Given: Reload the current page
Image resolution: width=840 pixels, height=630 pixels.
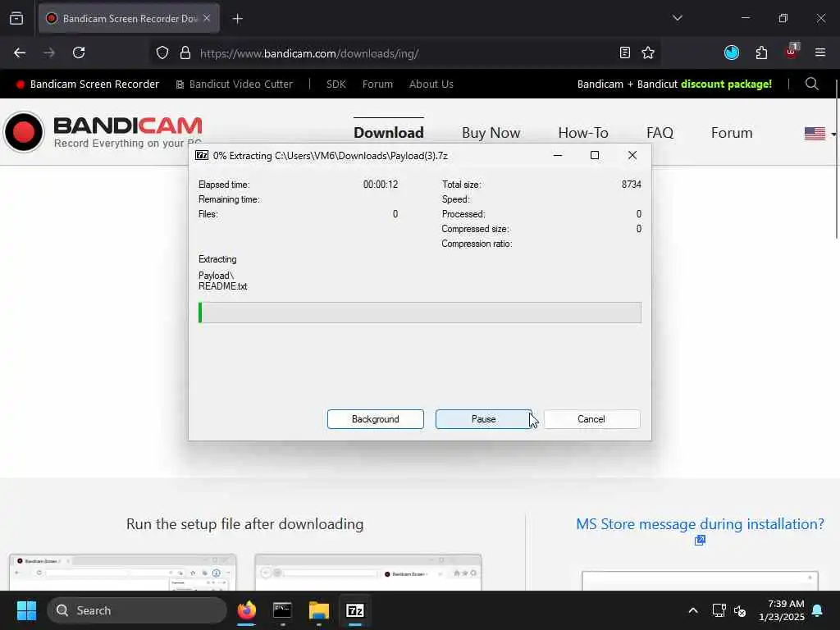Looking at the screenshot, I should tap(79, 52).
